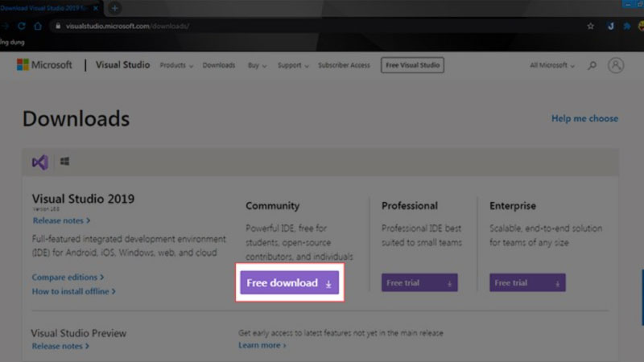Click the Free Visual Studio button
This screenshot has height=362, width=644.
click(x=412, y=65)
